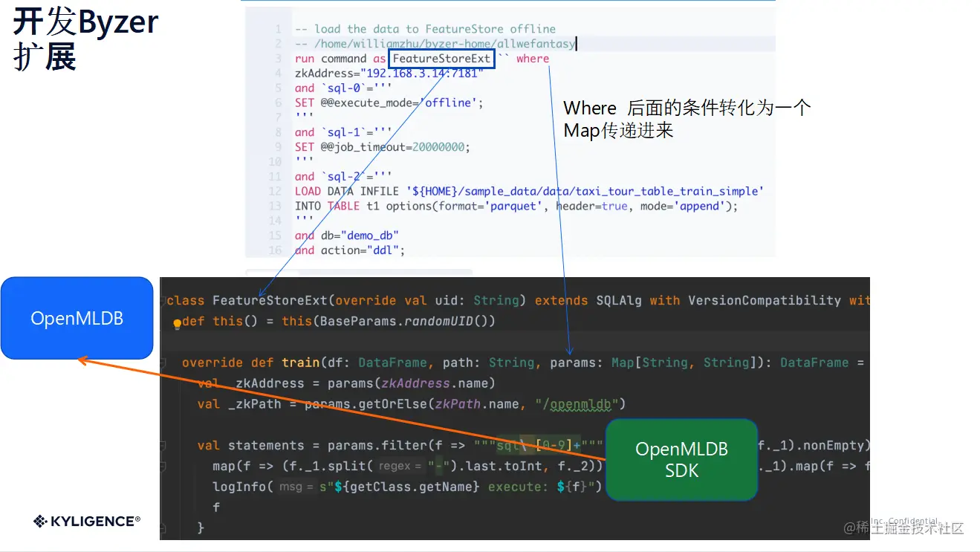980x552 pixels.
Task: Select the green OpenMLDB SDK box
Action: [x=681, y=459]
